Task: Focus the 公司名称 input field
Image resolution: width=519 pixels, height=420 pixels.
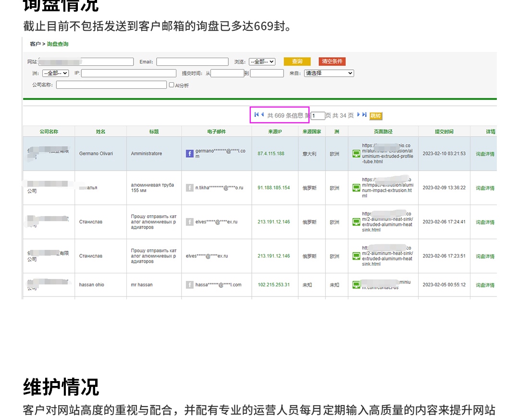Action: coord(111,85)
